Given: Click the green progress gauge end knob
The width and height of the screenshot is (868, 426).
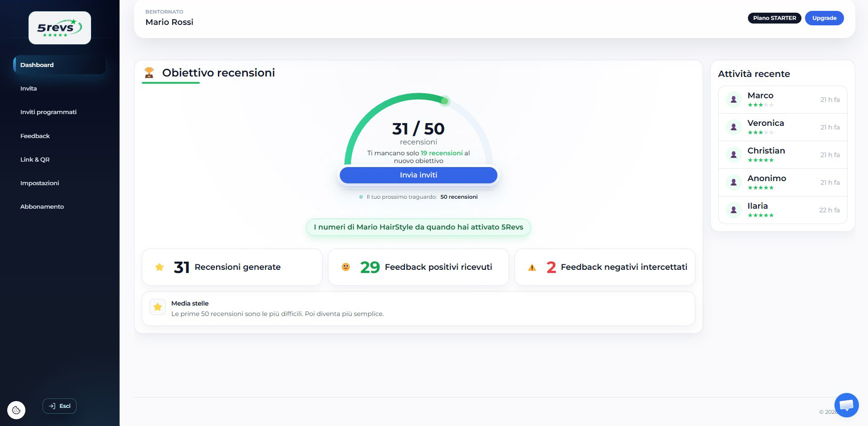Looking at the screenshot, I should click(x=445, y=101).
